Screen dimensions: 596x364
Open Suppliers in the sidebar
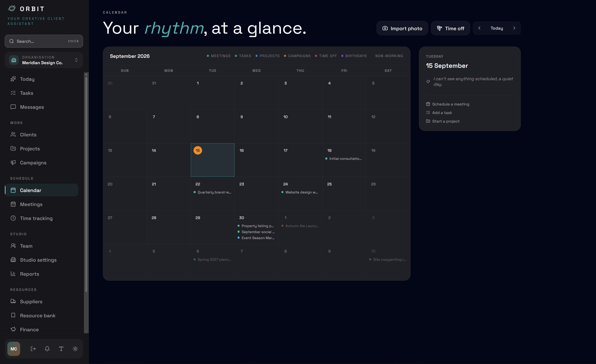click(x=41, y=301)
